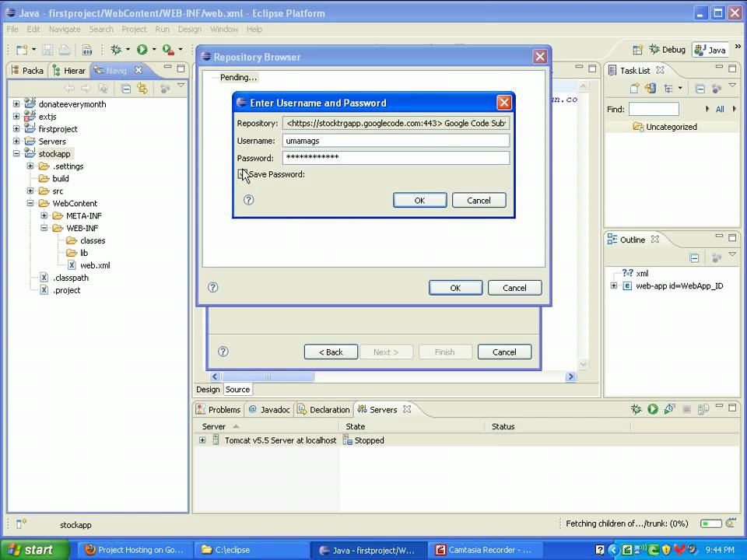
Task: Click the Binary/hex toolbar icon
Action: (x=87, y=50)
